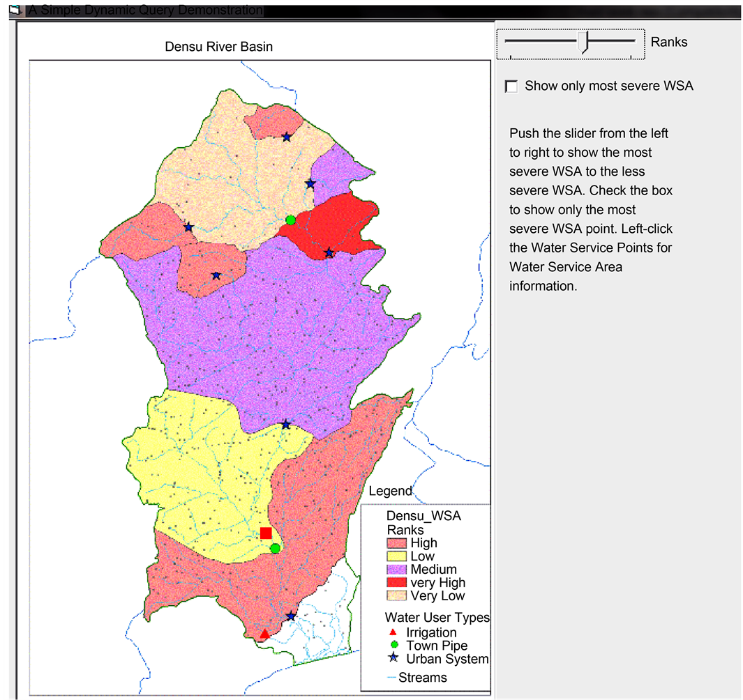Click the red Irrigation triangle at the basin's southern tip
The image size is (743, 700).
[264, 634]
